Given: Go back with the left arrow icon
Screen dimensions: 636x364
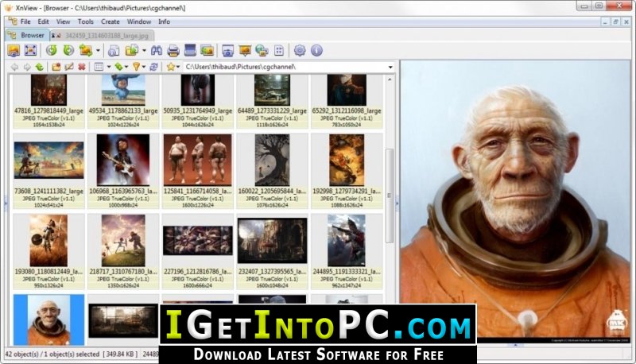Looking at the screenshot, I should coord(14,67).
